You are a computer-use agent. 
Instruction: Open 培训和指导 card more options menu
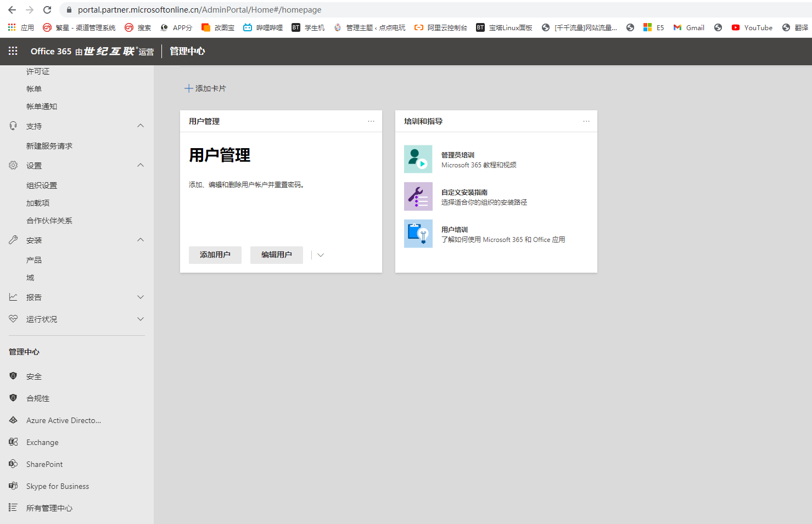coord(586,121)
